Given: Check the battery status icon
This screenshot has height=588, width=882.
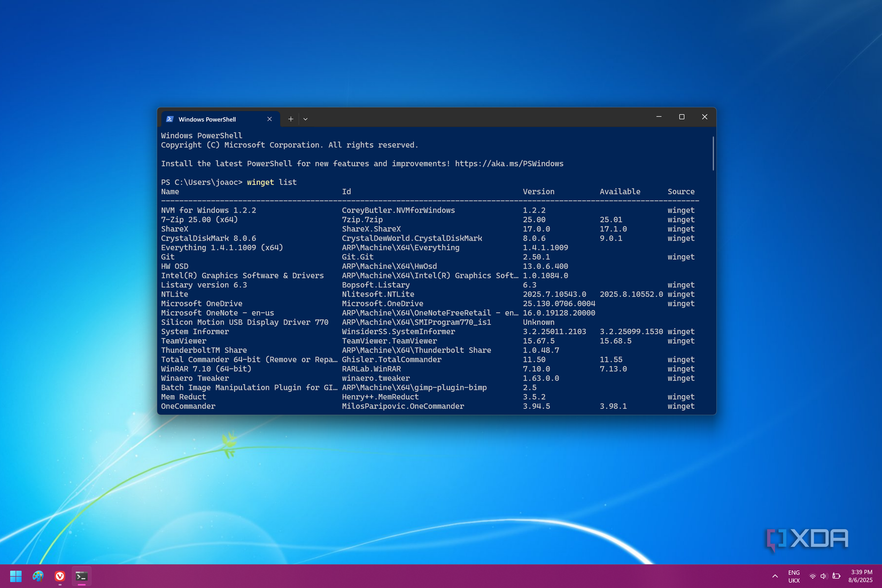Looking at the screenshot, I should (835, 576).
